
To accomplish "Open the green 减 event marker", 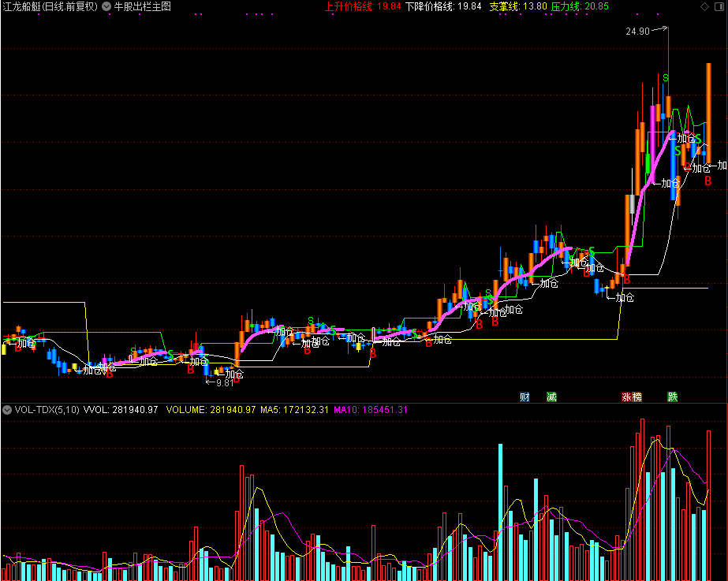I will tap(551, 397).
